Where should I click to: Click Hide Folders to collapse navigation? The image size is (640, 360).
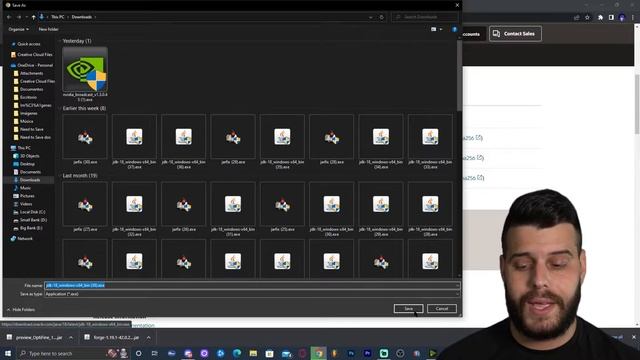21,310
